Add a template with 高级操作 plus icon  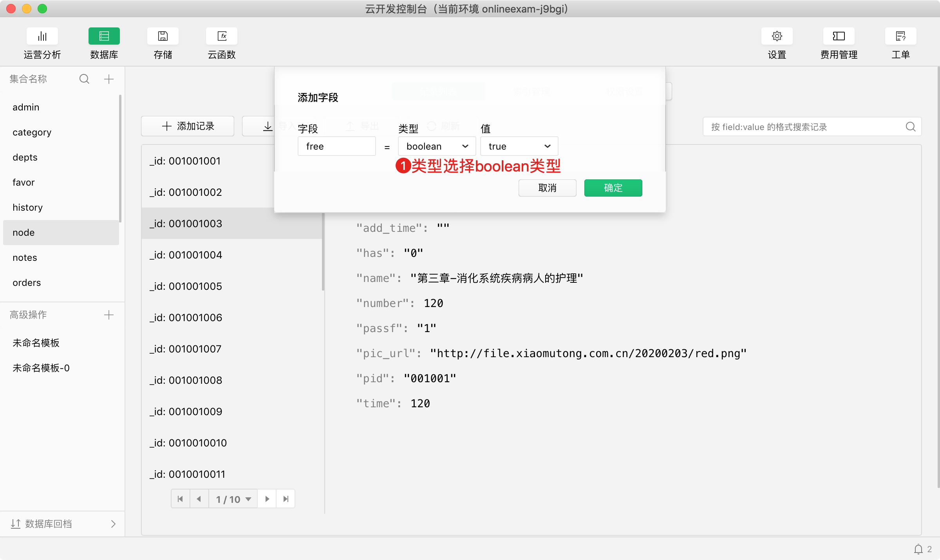109,315
